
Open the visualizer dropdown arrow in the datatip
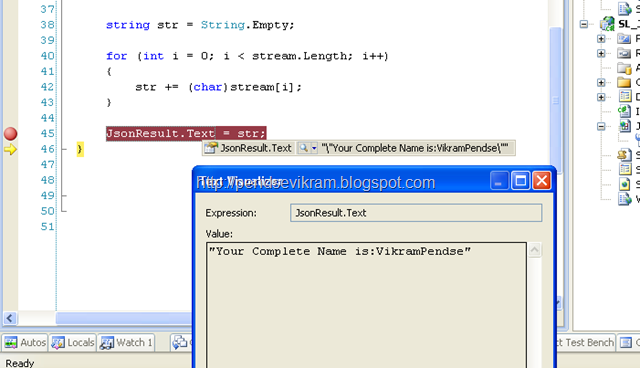coord(314,148)
